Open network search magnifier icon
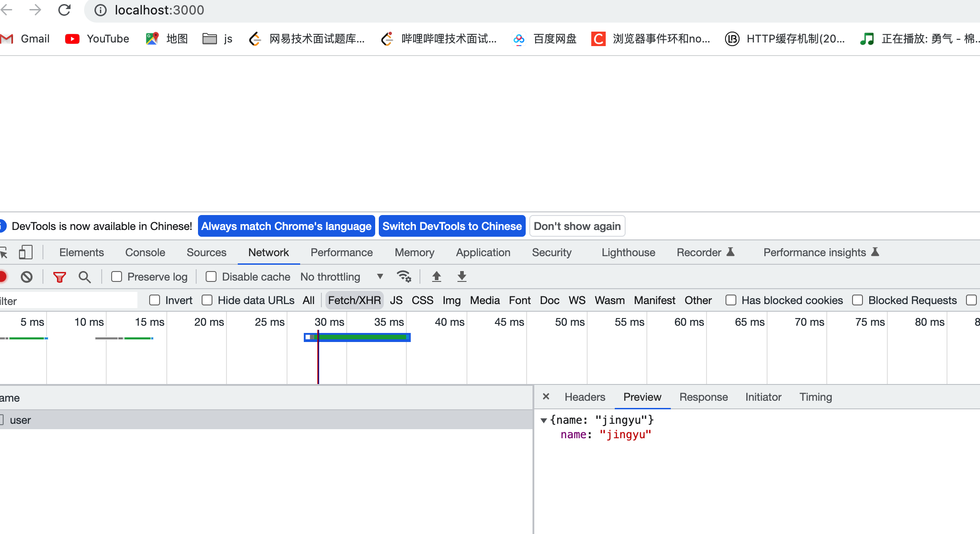Screen dimensions: 980x534 click(x=85, y=276)
